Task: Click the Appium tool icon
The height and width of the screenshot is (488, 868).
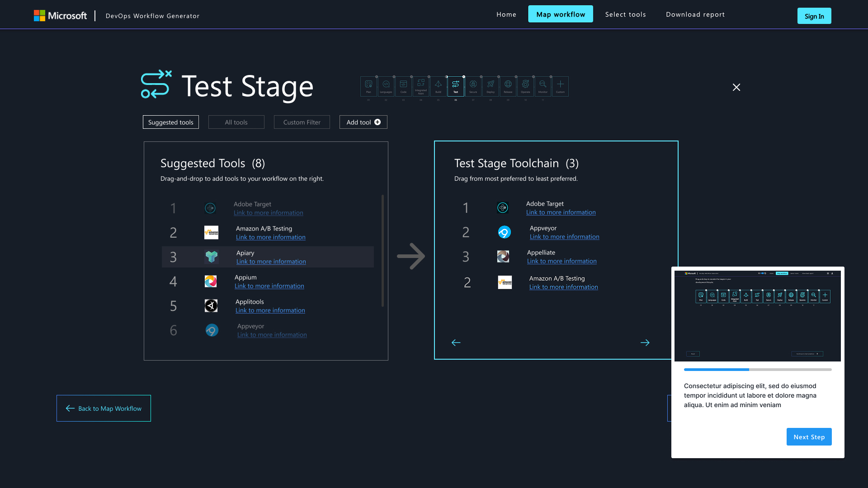Action: pyautogui.click(x=211, y=281)
